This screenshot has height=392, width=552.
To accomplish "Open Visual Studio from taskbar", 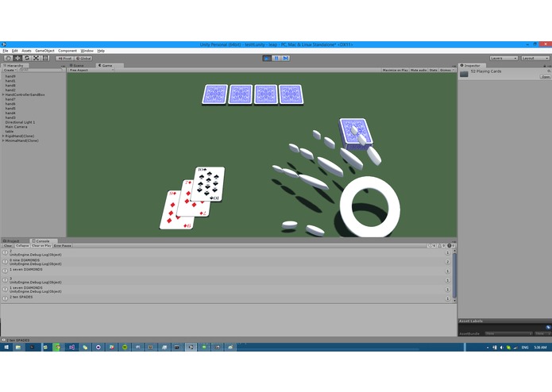I will [x=71, y=347].
